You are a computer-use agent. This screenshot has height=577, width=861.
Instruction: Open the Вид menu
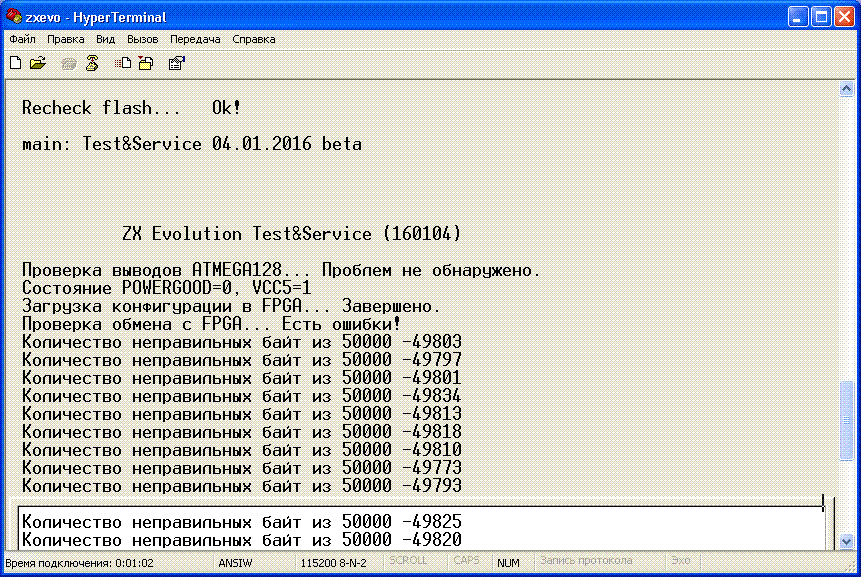point(106,39)
